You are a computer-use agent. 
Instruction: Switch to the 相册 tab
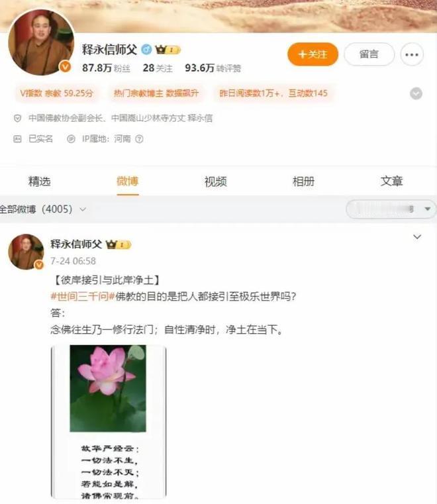click(x=303, y=181)
